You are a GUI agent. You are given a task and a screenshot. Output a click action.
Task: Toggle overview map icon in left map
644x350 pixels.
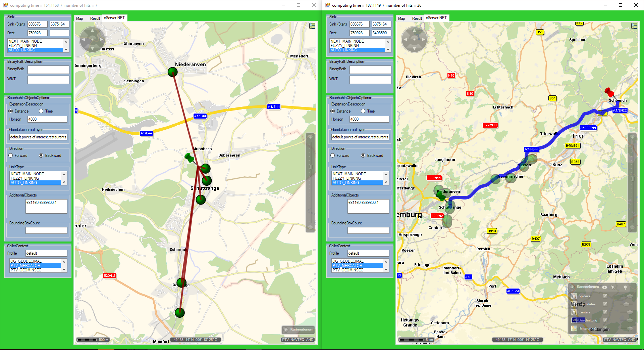(x=312, y=26)
